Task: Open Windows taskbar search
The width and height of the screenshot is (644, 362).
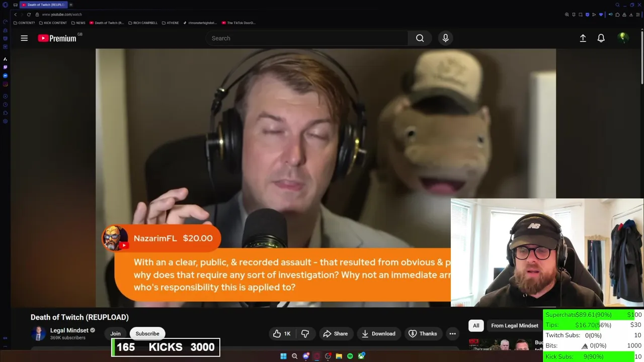Action: coord(294,356)
